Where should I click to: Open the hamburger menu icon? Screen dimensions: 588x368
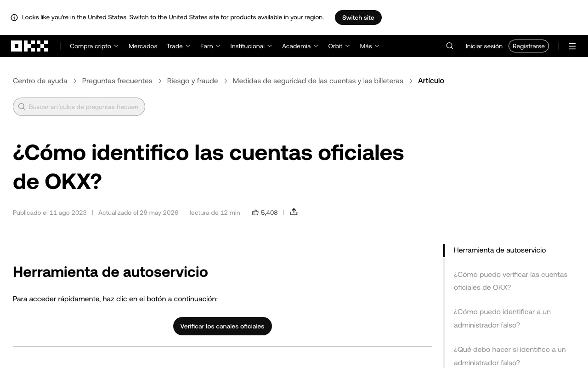572,46
